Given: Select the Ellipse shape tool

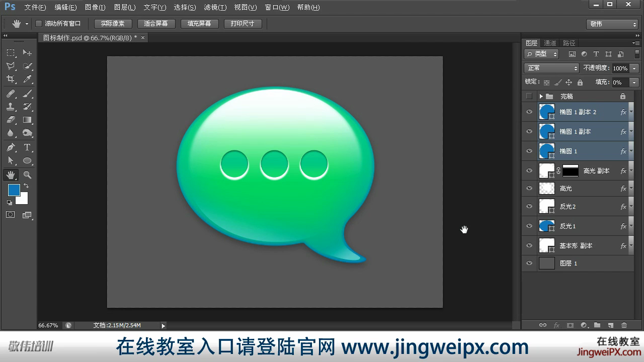Looking at the screenshot, I should click(x=27, y=161).
